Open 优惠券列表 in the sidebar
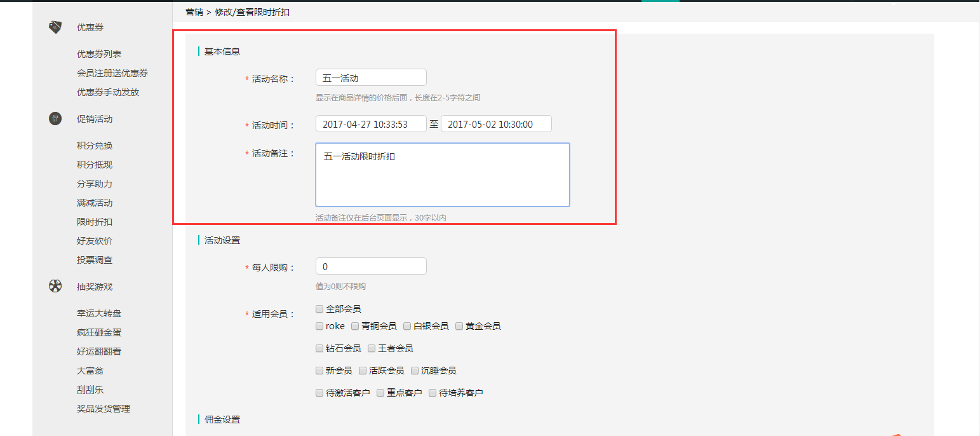This screenshot has height=436, width=980. 99,54
